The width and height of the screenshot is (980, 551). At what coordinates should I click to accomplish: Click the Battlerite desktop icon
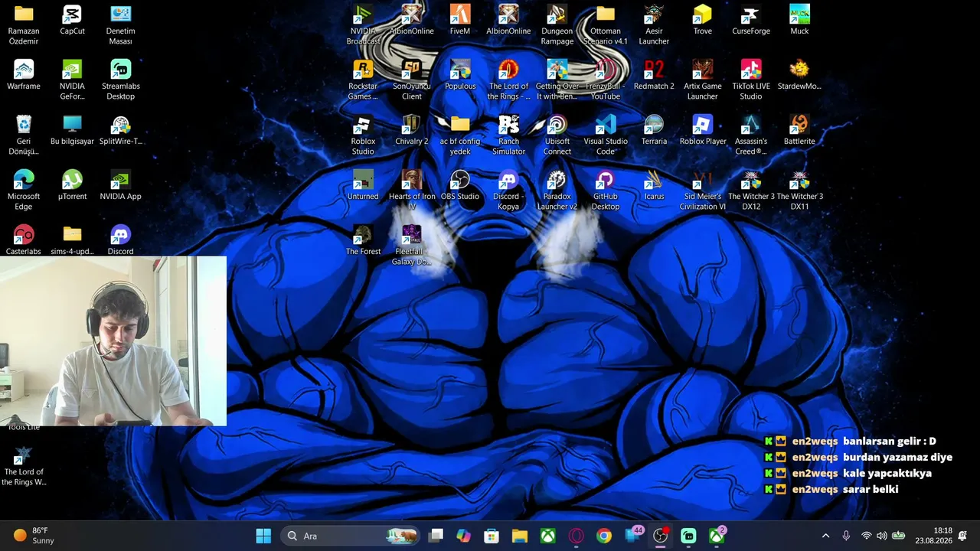(799, 131)
